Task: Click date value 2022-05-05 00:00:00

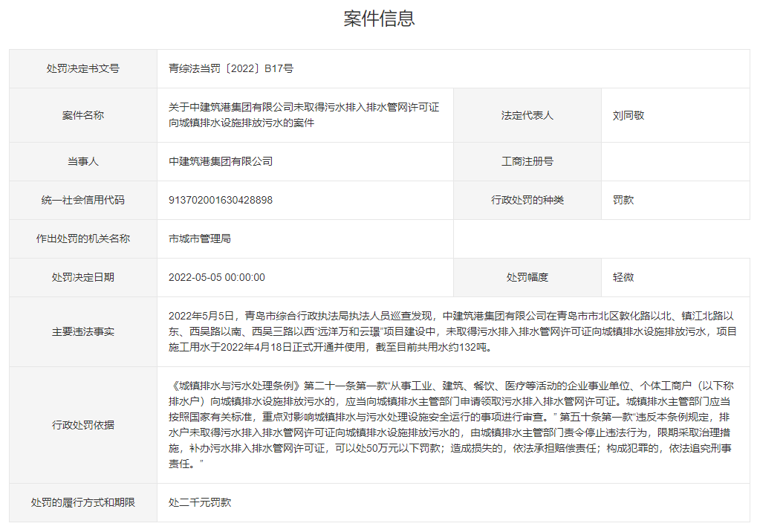Action: [217, 277]
